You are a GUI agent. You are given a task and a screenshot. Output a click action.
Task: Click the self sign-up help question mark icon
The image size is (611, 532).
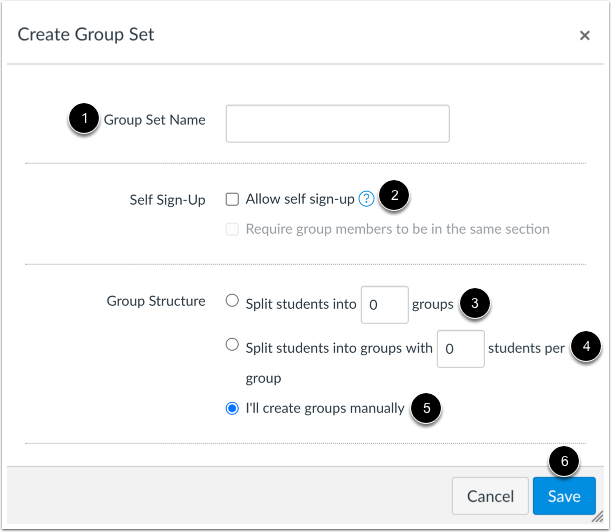(x=366, y=199)
